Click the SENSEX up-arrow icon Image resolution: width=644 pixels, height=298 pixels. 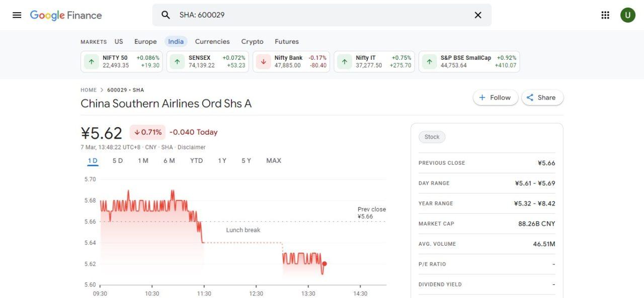(x=177, y=62)
